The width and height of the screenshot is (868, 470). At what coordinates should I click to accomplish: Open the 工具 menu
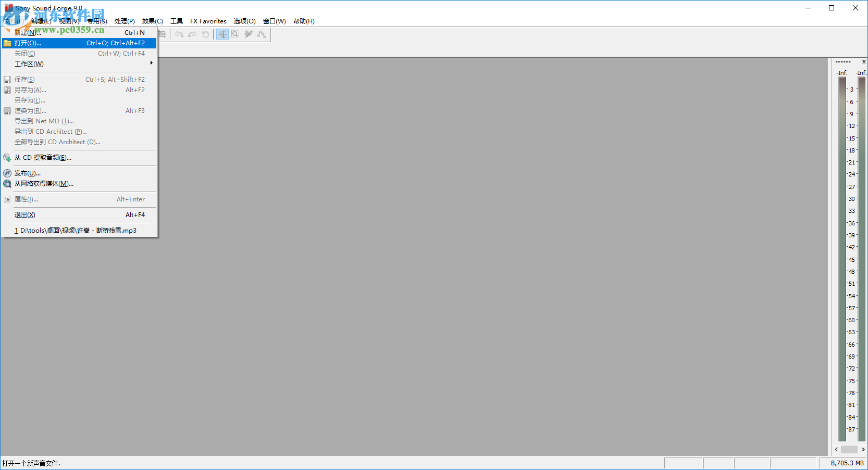tap(177, 21)
